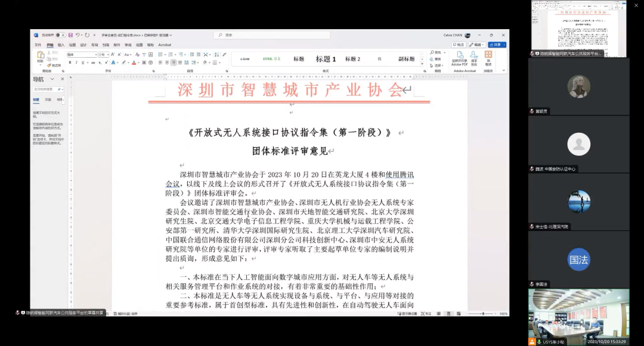Click the purple Save icon
Image resolution: width=644 pixels, height=346 pixels.
(x=70, y=35)
